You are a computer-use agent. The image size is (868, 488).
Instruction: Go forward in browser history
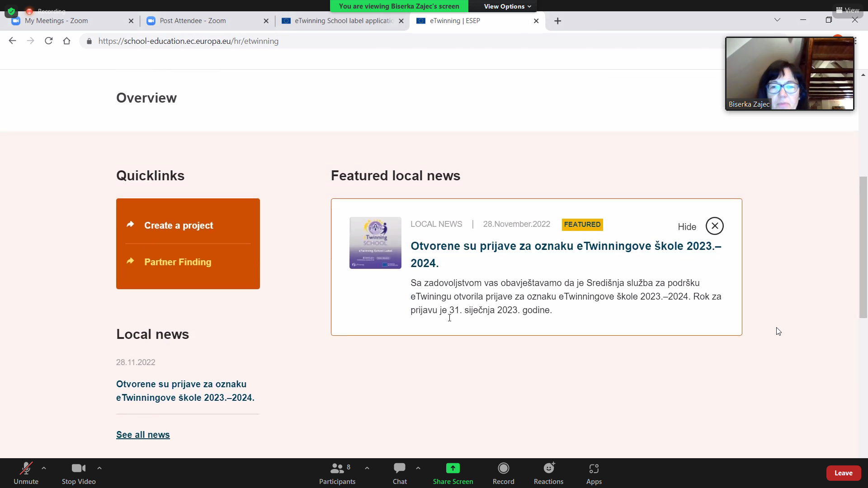pyautogui.click(x=30, y=41)
